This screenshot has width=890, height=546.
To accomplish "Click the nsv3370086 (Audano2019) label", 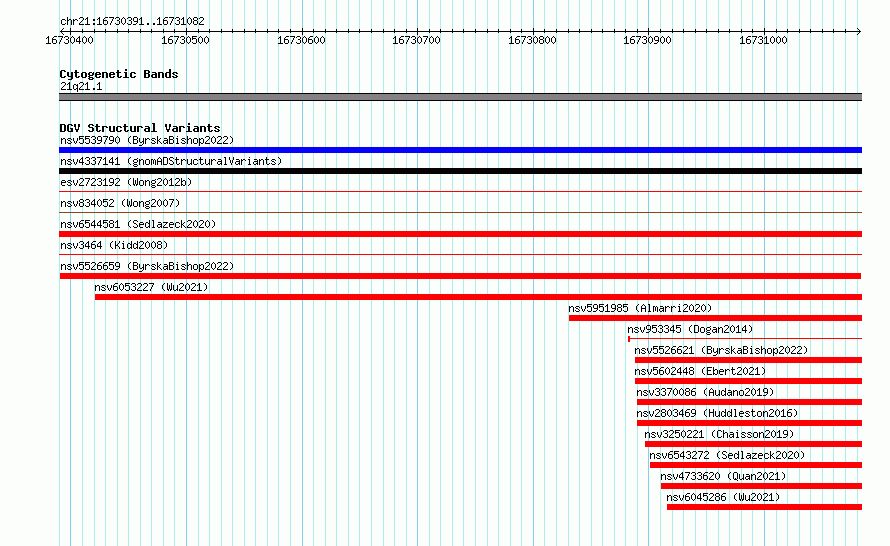I will click(705, 392).
